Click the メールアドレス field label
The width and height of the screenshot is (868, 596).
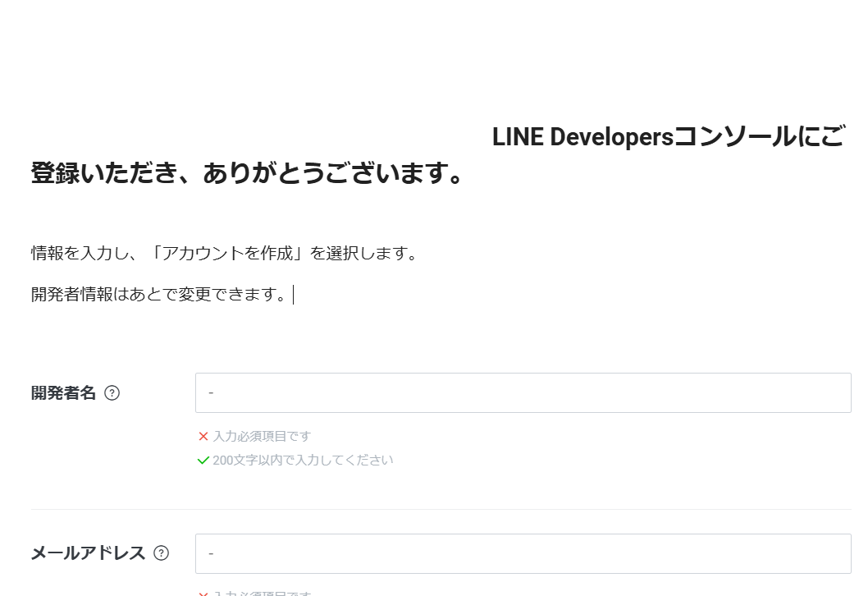pyautogui.click(x=88, y=553)
